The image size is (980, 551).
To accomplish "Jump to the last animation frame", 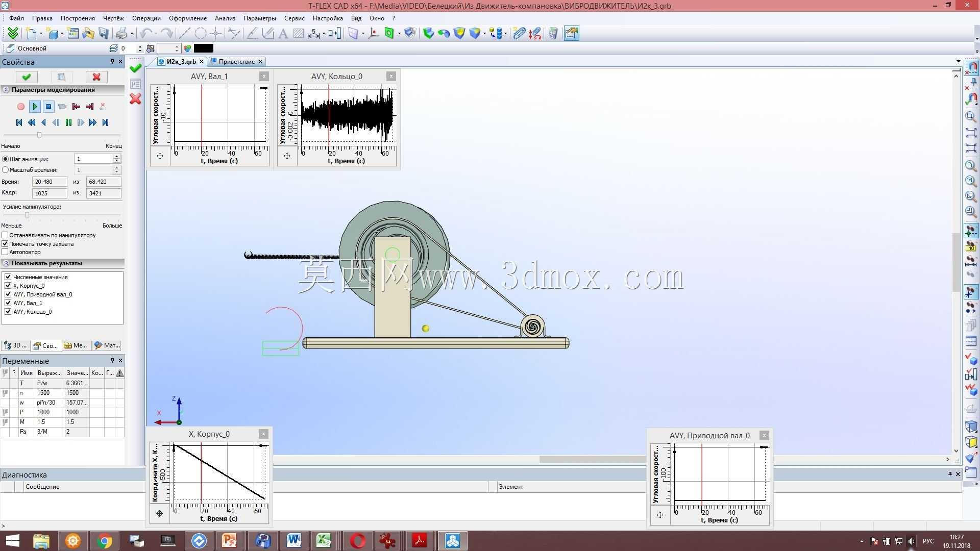I will [105, 122].
